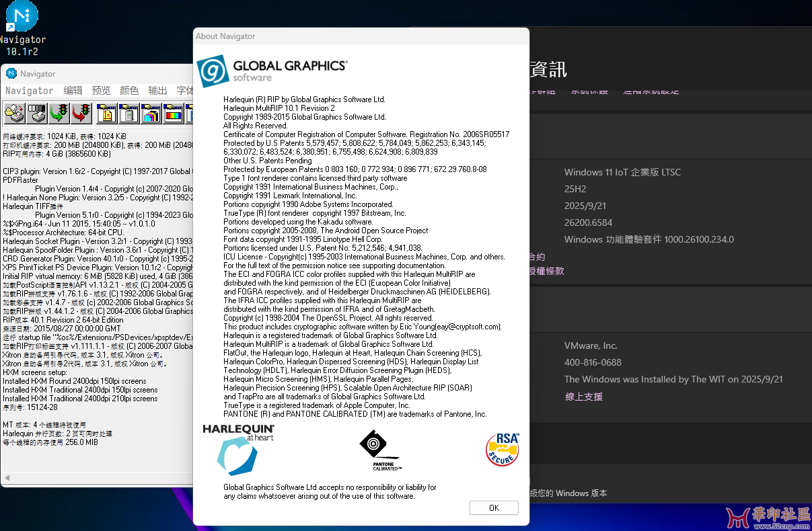
Task: Click the horizontal scrollbar left arrow
Action: [x=7, y=478]
